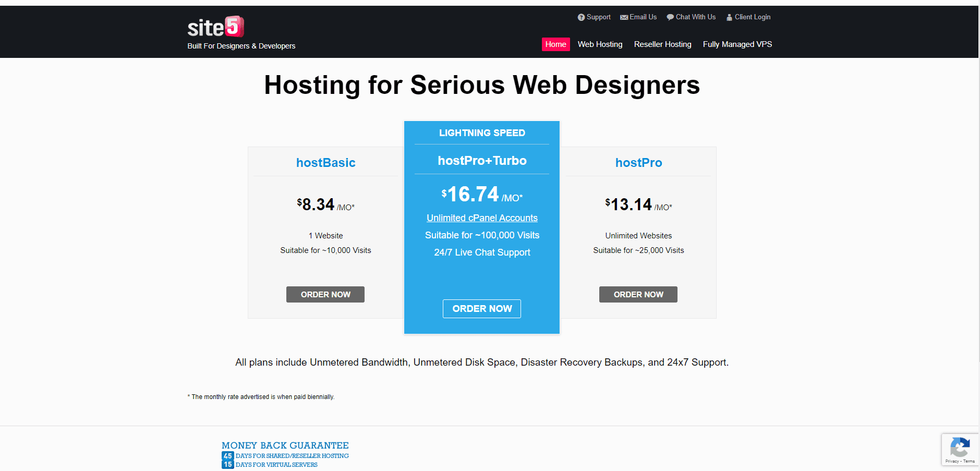Click the $8.34 price
This screenshot has height=471, width=980.
pyautogui.click(x=325, y=204)
